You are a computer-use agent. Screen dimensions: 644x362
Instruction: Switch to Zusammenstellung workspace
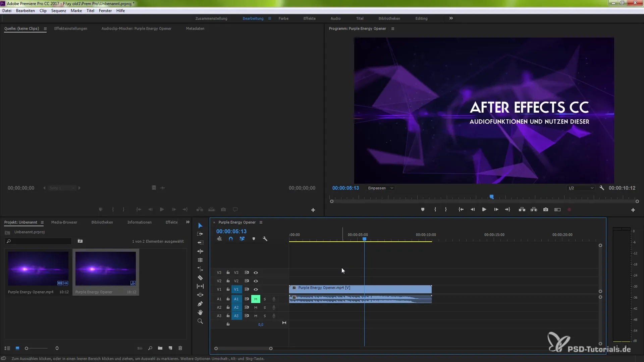[x=211, y=18]
